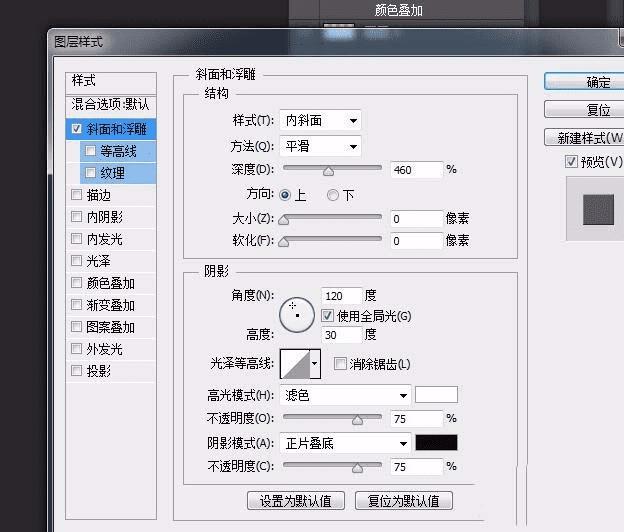Tick the 描边 checkbox

[x=76, y=195]
